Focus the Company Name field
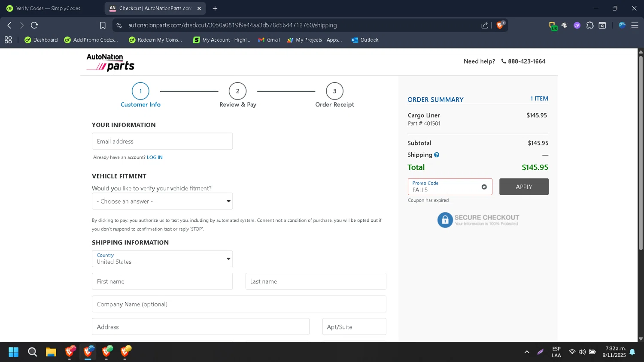 point(239,304)
